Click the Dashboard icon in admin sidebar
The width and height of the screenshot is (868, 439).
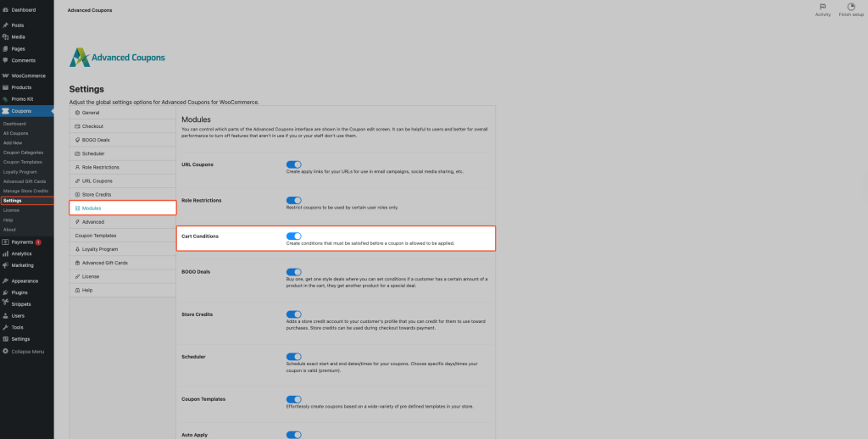6,10
